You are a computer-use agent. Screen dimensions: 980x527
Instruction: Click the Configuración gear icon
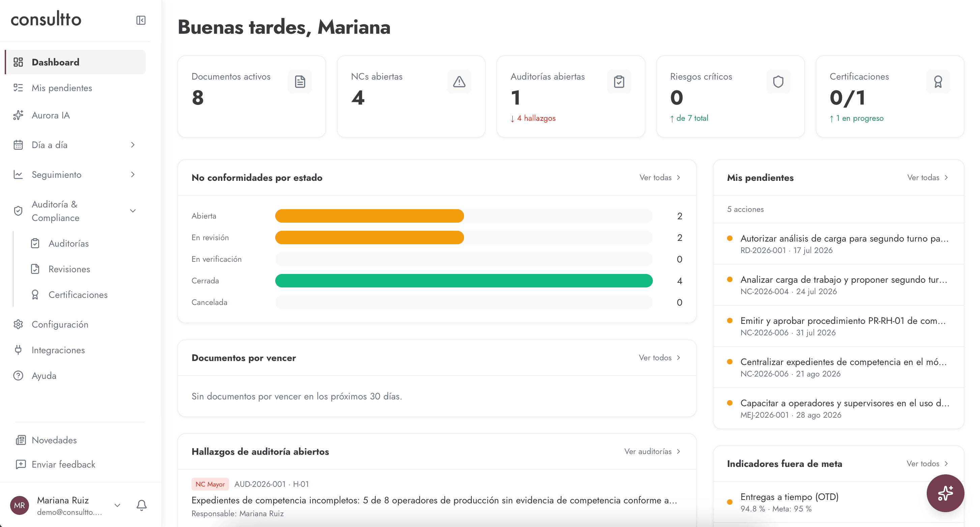18,324
